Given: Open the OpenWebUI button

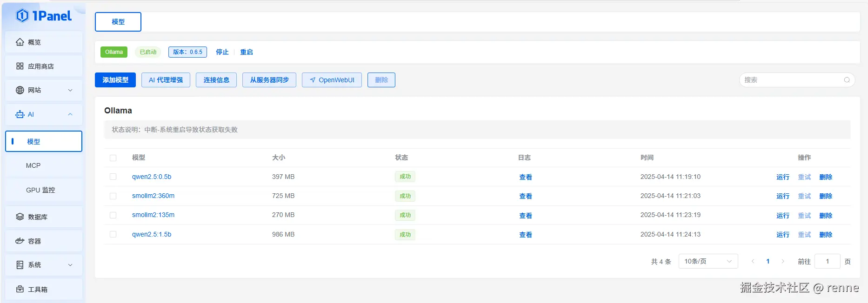Looking at the screenshot, I should click(332, 80).
